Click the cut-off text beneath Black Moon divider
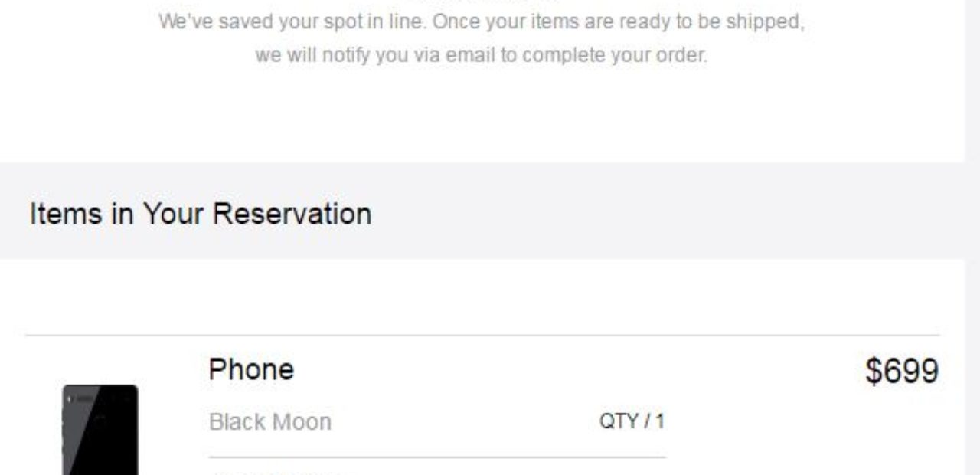This screenshot has width=980, height=475. (x=275, y=473)
